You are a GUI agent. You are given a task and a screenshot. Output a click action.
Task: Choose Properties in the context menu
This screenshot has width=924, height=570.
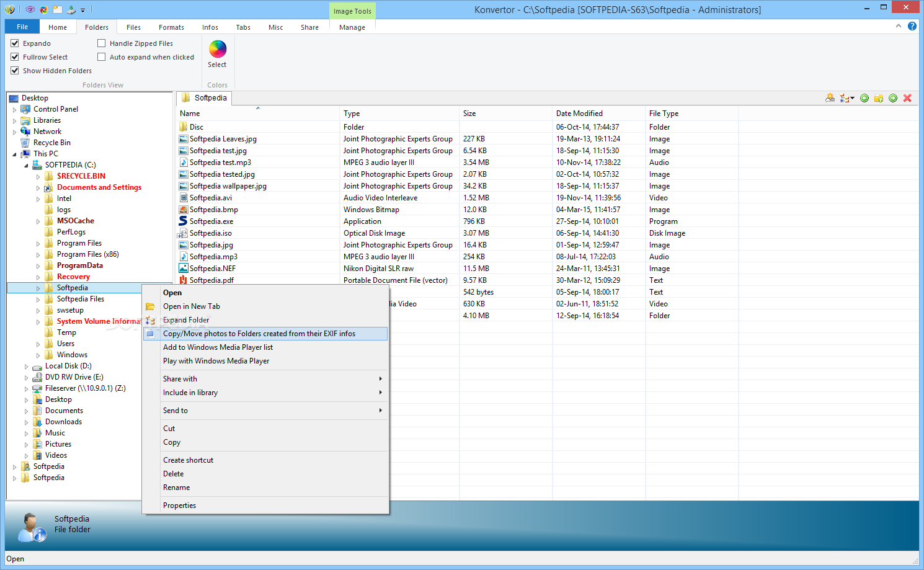[266, 505]
